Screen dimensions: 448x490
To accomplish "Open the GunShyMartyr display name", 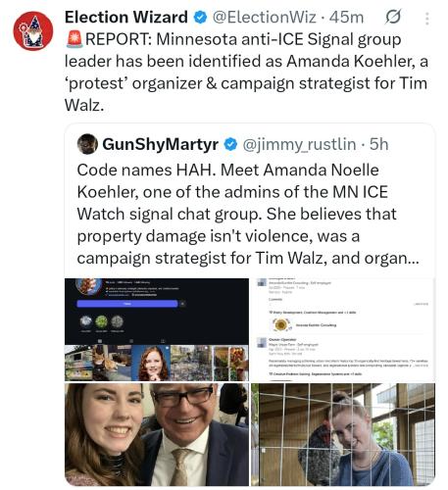I will pyautogui.click(x=161, y=144).
